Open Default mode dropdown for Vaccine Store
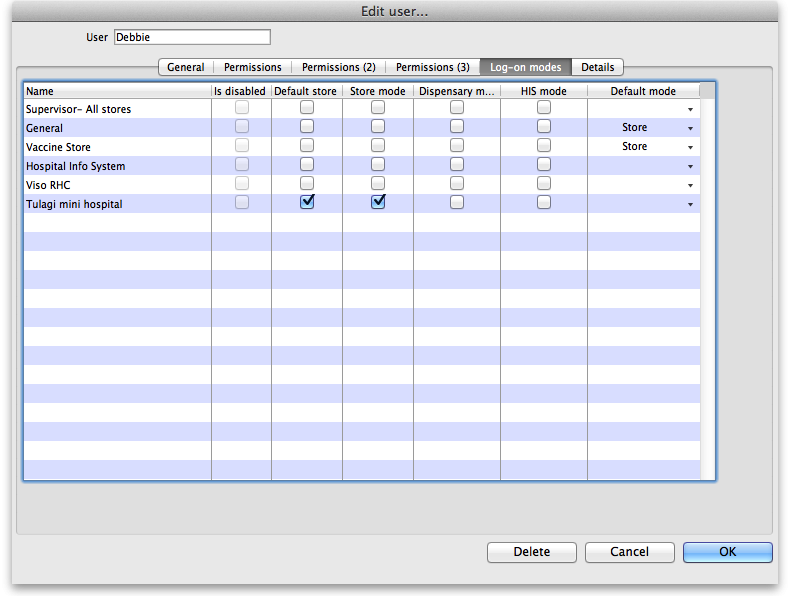Image resolution: width=790 pixels, height=596 pixels. (689, 147)
